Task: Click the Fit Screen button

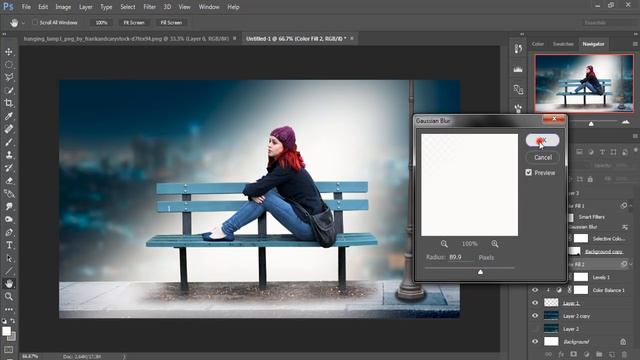Action: [134, 22]
